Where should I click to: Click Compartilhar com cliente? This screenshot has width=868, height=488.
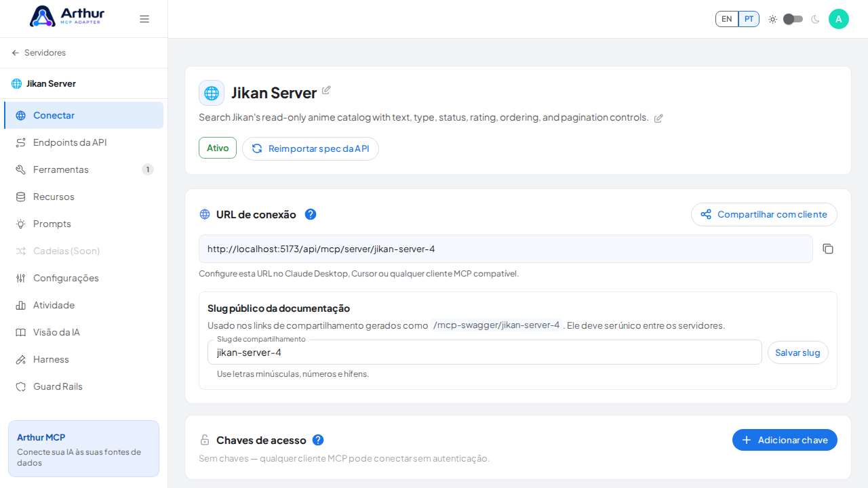[x=764, y=214]
